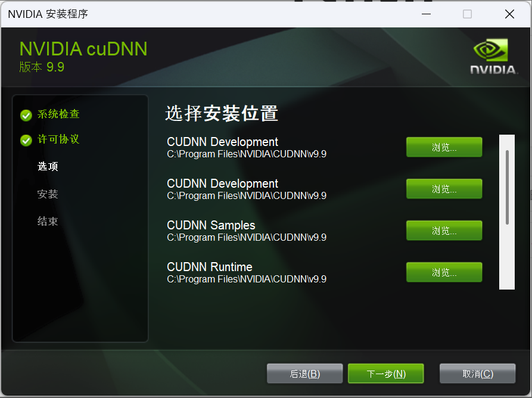The width and height of the screenshot is (532, 398).
Task: Select the 系统检查 step in the sidebar
Action: pos(58,114)
